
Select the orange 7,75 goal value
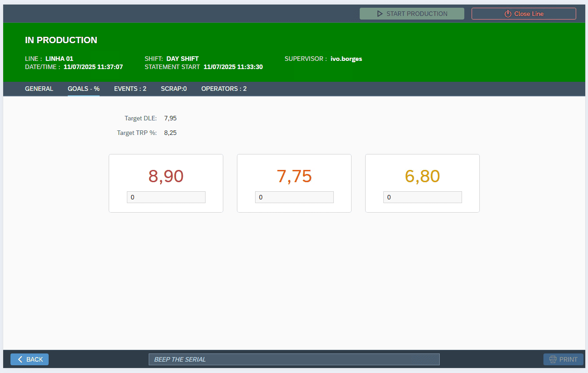(294, 176)
